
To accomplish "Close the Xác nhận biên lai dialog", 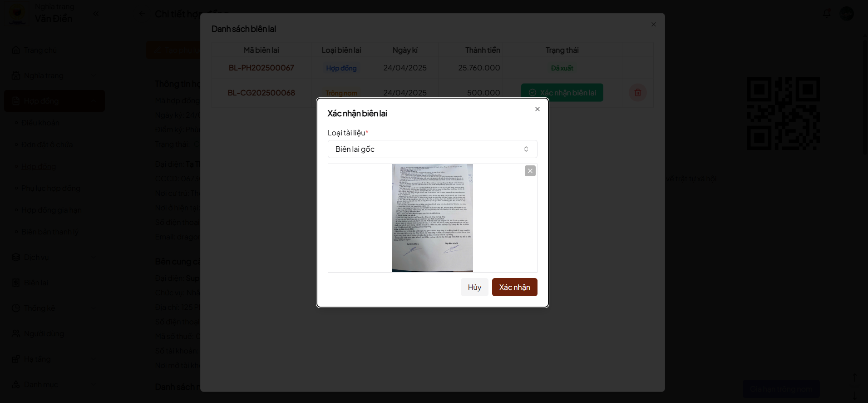I will click(x=537, y=109).
